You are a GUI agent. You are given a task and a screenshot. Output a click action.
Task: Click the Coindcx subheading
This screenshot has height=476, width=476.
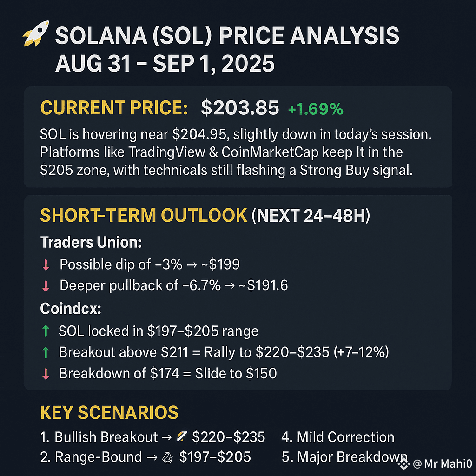(x=71, y=309)
